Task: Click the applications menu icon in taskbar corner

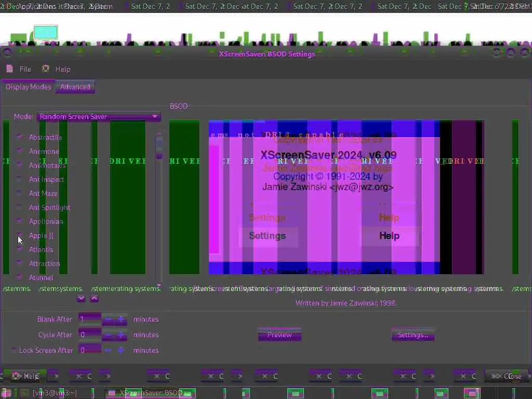Action: coord(6,393)
